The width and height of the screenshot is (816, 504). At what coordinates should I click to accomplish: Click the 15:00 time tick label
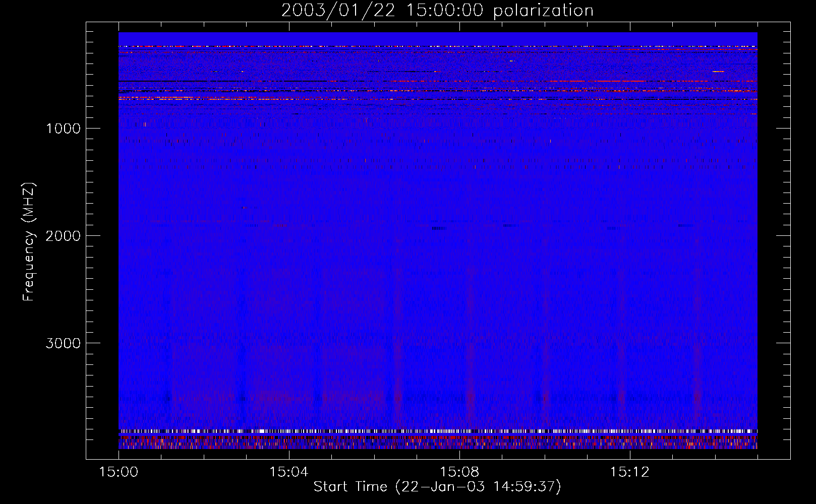pyautogui.click(x=119, y=472)
